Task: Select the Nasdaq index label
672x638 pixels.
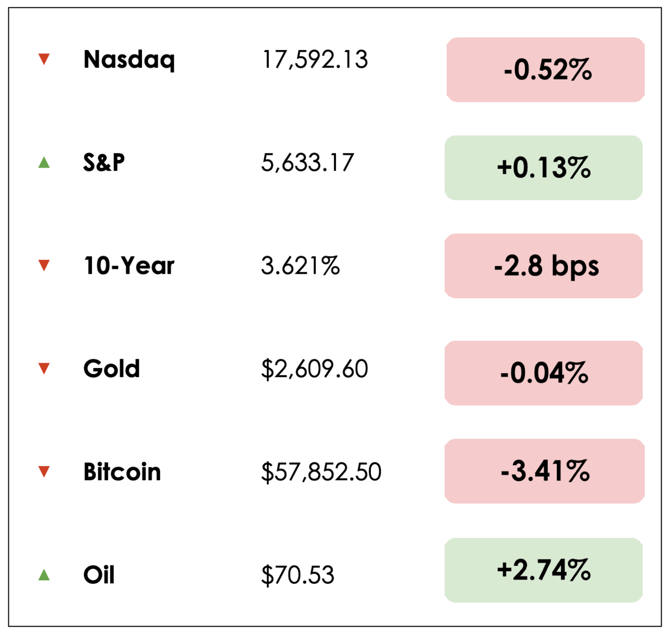Action: pos(129,60)
